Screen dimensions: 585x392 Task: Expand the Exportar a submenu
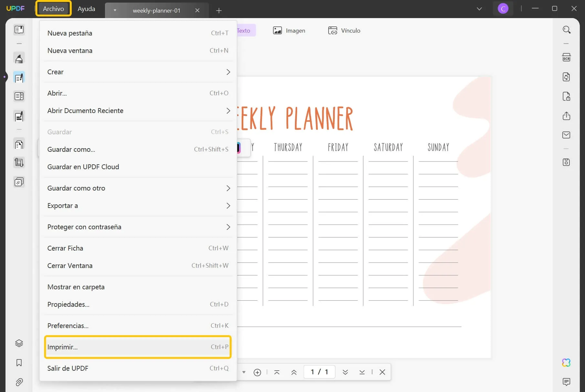pyautogui.click(x=138, y=206)
